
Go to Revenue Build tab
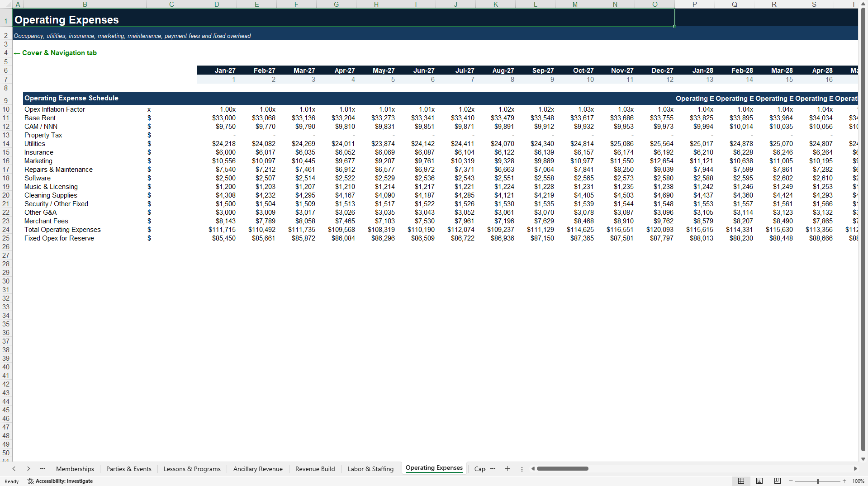tap(315, 469)
